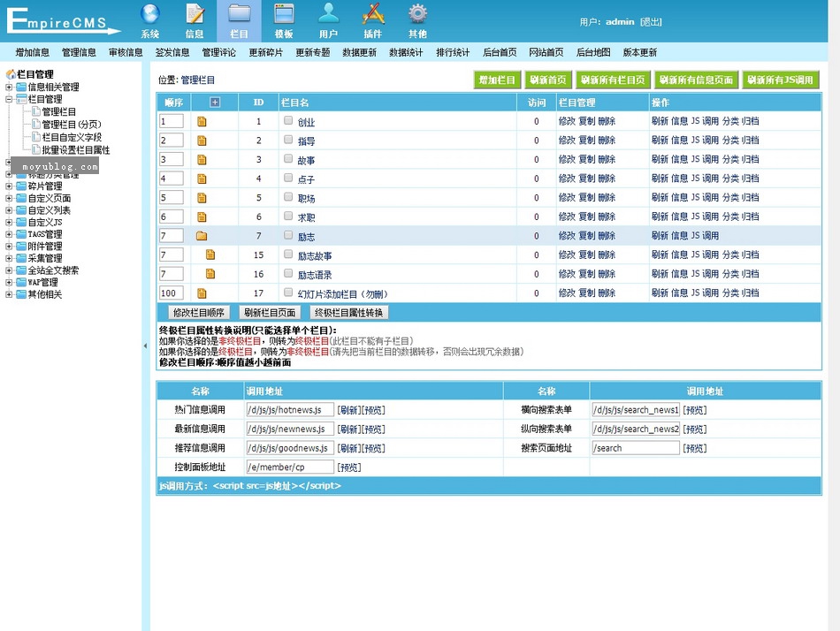Click the file icon in the 励志语录 row
Viewport: 840px width, 631px height.
(210, 274)
